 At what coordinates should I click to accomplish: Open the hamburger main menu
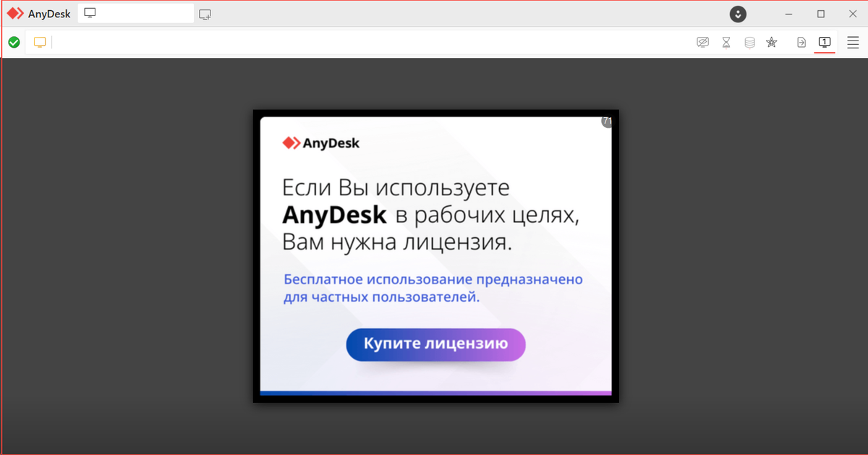click(x=853, y=43)
